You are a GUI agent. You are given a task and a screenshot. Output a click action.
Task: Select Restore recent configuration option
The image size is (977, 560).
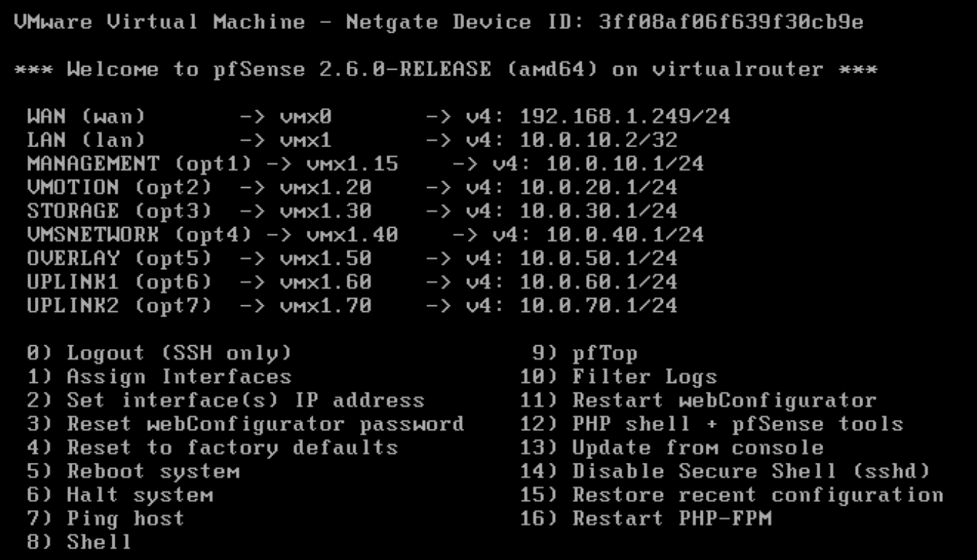tap(732, 495)
